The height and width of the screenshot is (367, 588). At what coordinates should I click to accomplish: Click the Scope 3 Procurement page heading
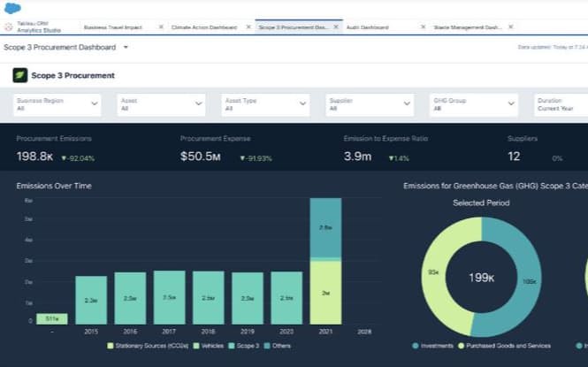click(x=73, y=75)
